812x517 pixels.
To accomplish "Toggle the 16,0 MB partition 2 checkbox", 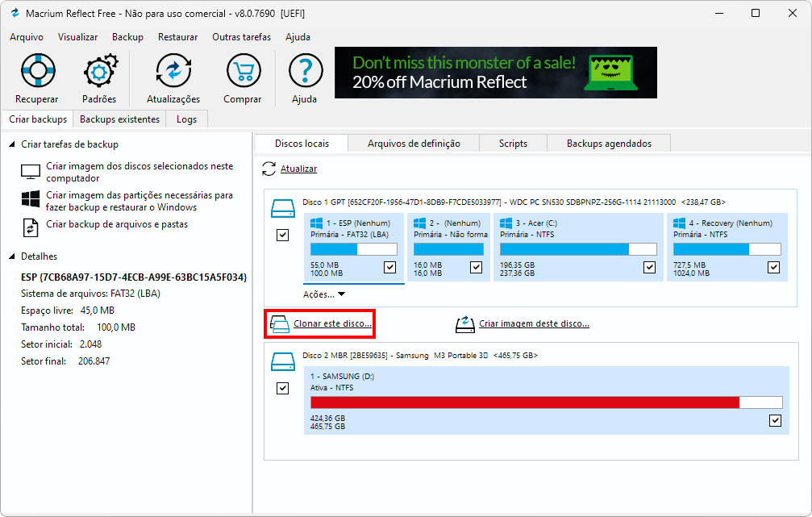I will tap(476, 267).
